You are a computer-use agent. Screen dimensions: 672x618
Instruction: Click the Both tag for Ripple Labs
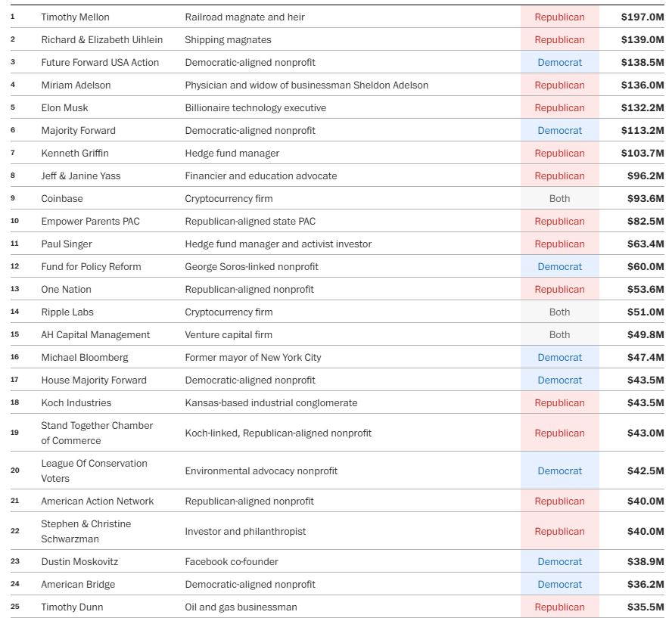click(x=559, y=312)
